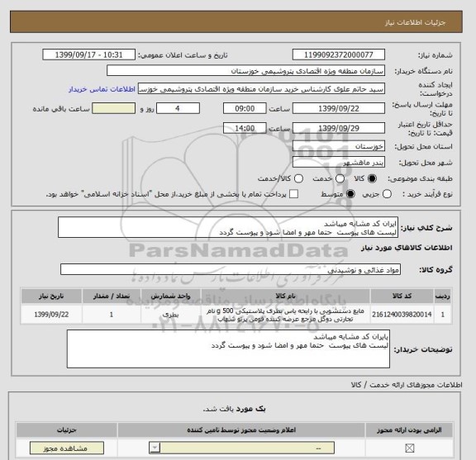This screenshot has width=476, height=460.
Task: Click the واحد شمارش column header
Action: tap(170, 296)
